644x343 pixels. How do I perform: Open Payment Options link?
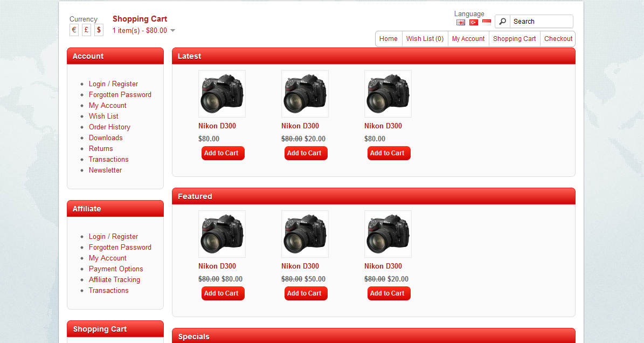[116, 269]
